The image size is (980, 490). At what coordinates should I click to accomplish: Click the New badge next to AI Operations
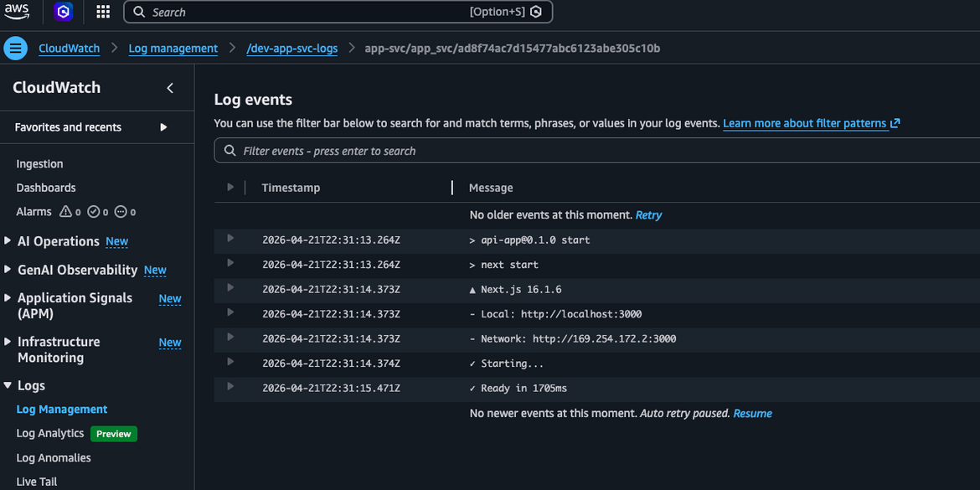coord(117,241)
